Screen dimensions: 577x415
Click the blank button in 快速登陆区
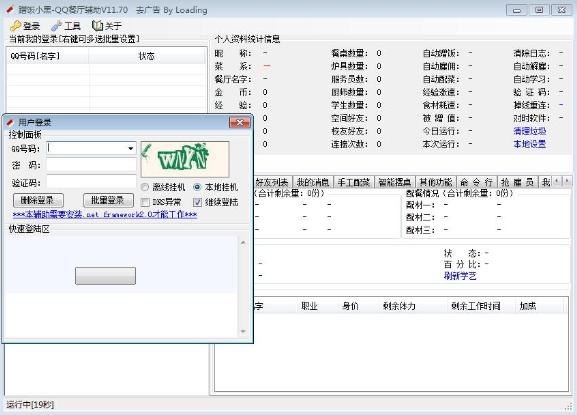105,276
